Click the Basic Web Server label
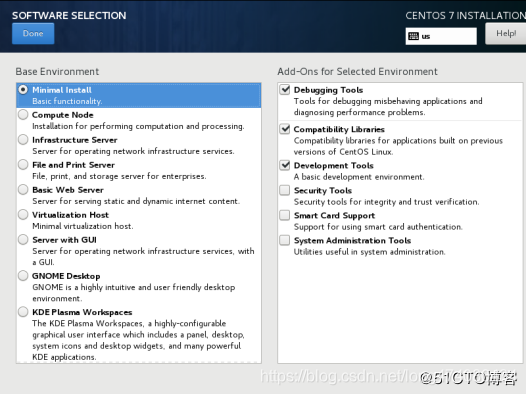Screen dimensions: 527x395 (68, 190)
